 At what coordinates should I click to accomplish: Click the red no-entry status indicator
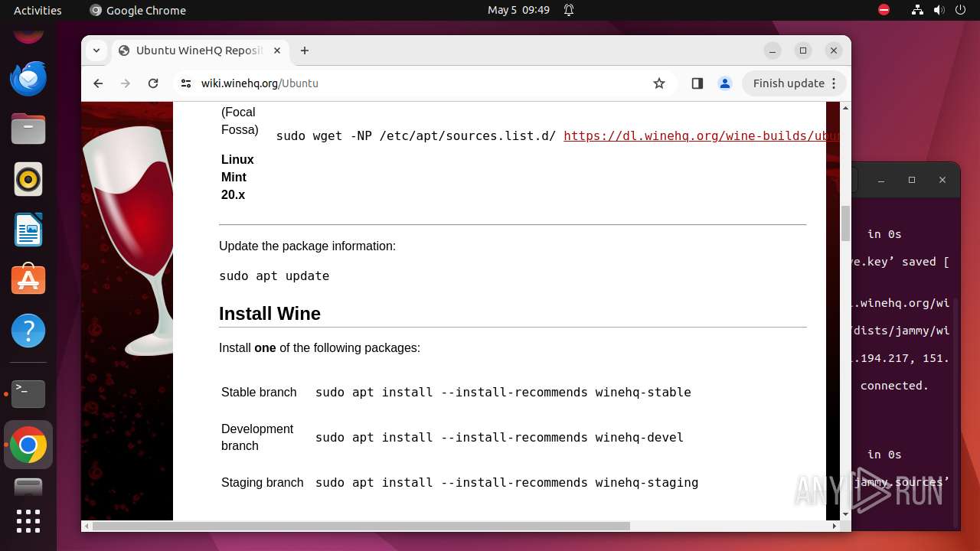coord(884,10)
